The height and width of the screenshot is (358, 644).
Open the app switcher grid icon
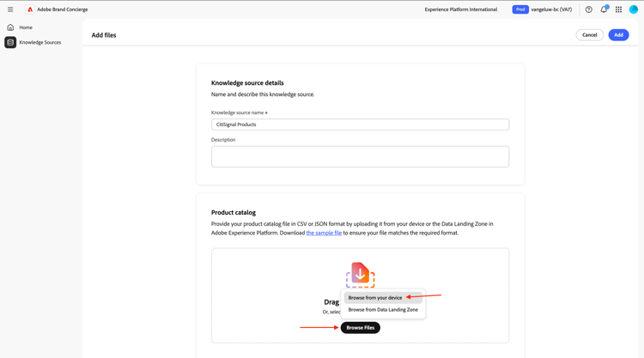click(618, 9)
